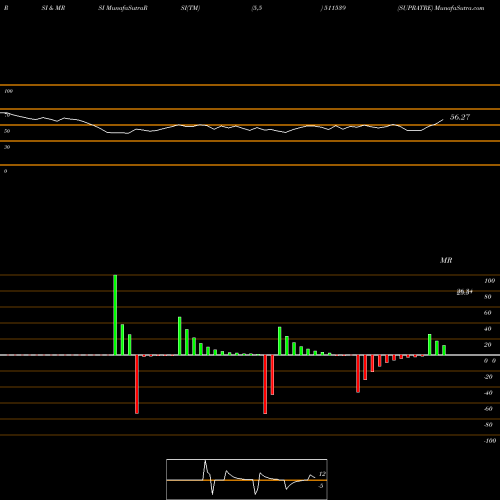Click the tallest green bar in MR histogram

pyautogui.click(x=115, y=315)
